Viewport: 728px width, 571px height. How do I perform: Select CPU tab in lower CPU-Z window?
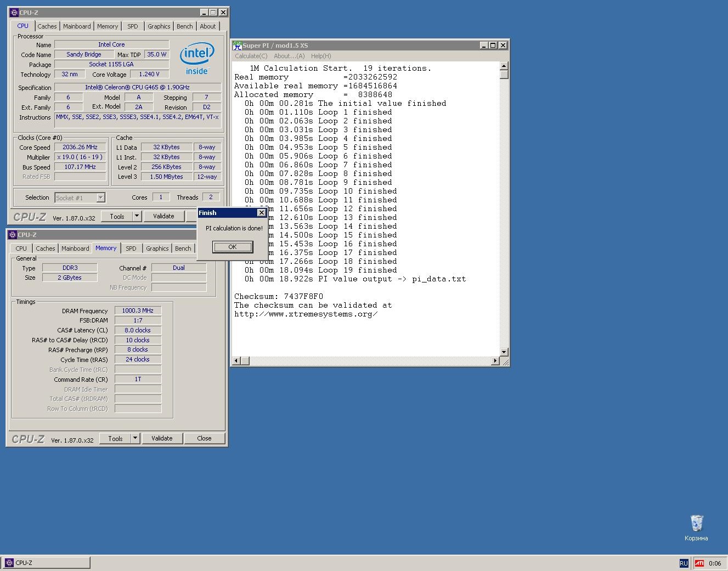point(21,248)
